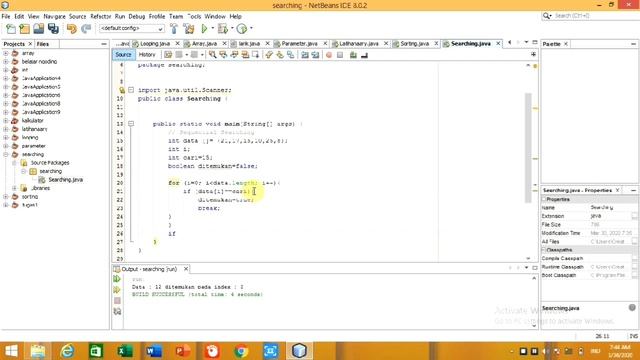Click the Uncomment editor toolbar icon
The image size is (640, 360).
pos(364,55)
